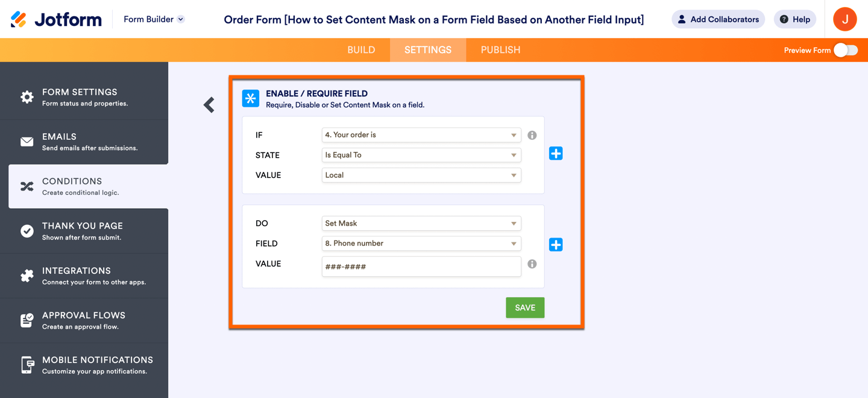Click the info icon beside mask VALUE
Image resolution: width=868 pixels, height=398 pixels.
[x=532, y=264]
